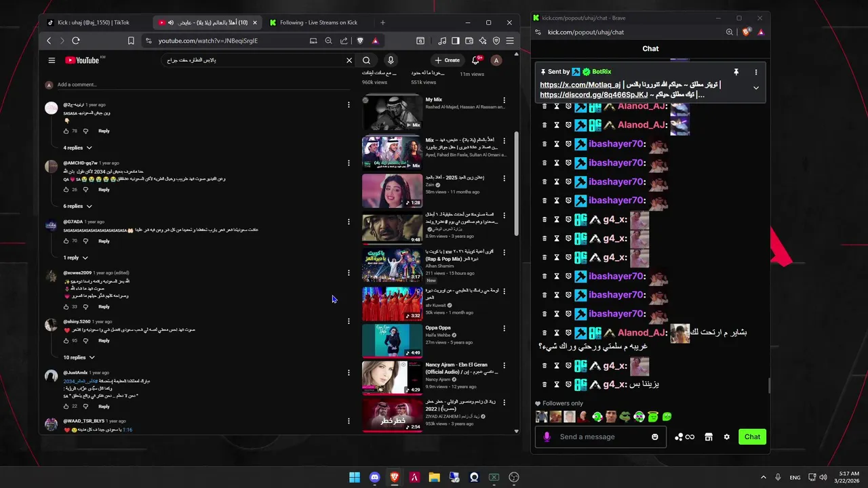Open a new tab in the YouTube window
868x488 pixels.
coord(382,22)
